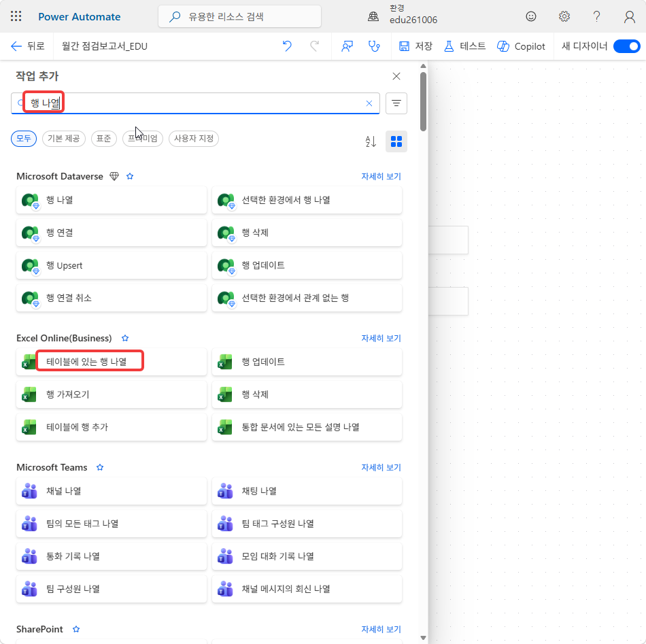Toggle the 새 디자이너 switch
The height and width of the screenshot is (644, 646).
[x=627, y=46]
